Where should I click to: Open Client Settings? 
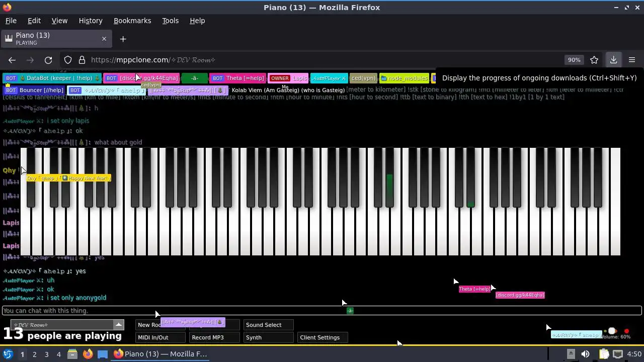pyautogui.click(x=323, y=337)
